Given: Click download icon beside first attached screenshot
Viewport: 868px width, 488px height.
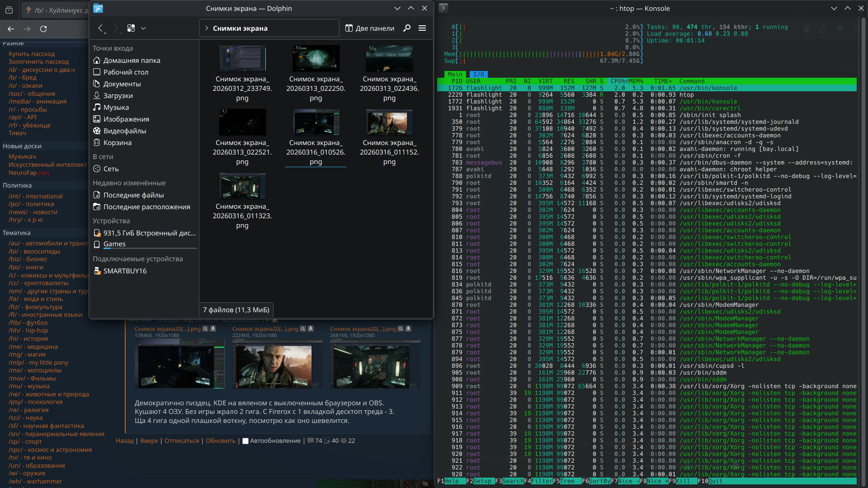Looking at the screenshot, I should tap(213, 329).
